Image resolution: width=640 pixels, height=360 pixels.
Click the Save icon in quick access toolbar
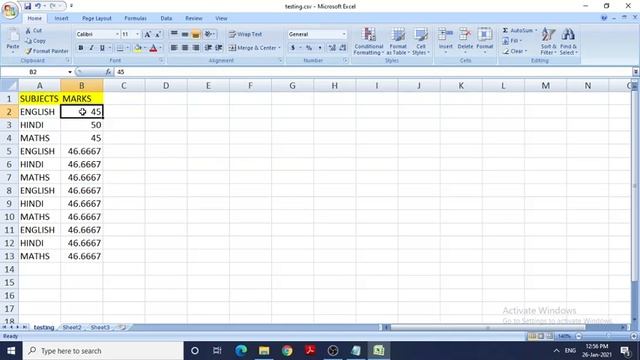[27, 6]
